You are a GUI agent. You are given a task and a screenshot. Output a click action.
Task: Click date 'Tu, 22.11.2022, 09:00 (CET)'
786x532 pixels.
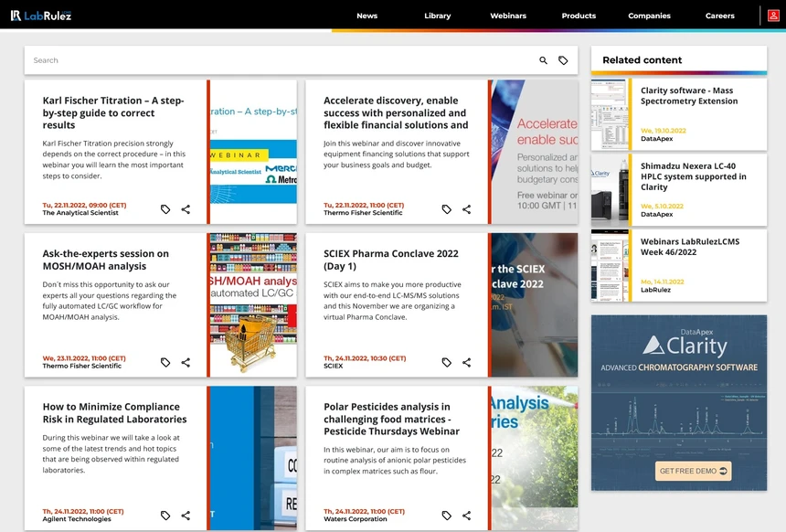84,205
